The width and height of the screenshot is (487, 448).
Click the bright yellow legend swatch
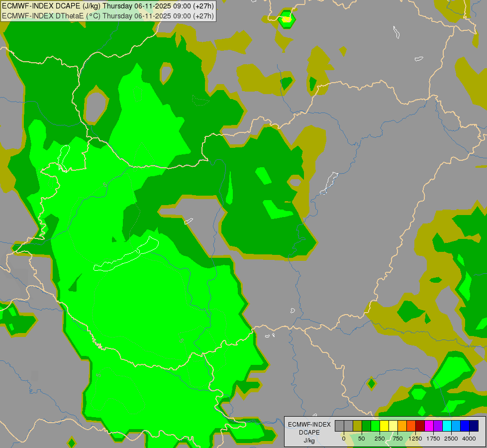coord(385,426)
